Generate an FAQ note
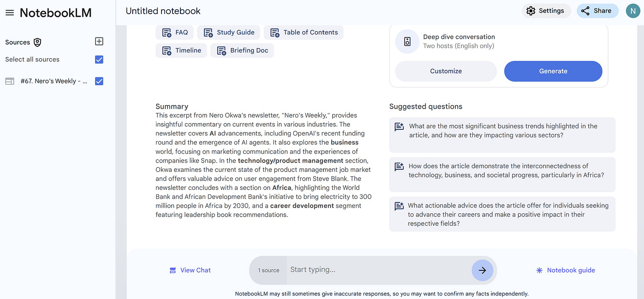The height and width of the screenshot is (299, 644). tap(175, 32)
